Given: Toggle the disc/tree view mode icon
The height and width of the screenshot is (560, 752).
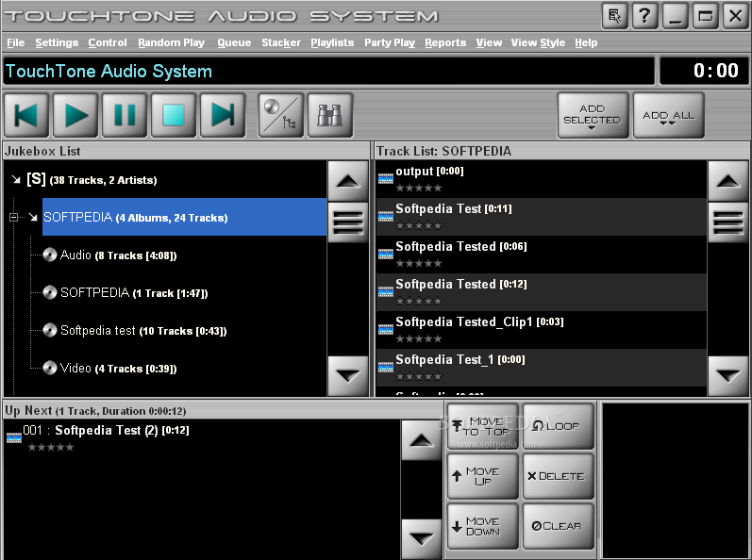Looking at the screenshot, I should pos(281,115).
